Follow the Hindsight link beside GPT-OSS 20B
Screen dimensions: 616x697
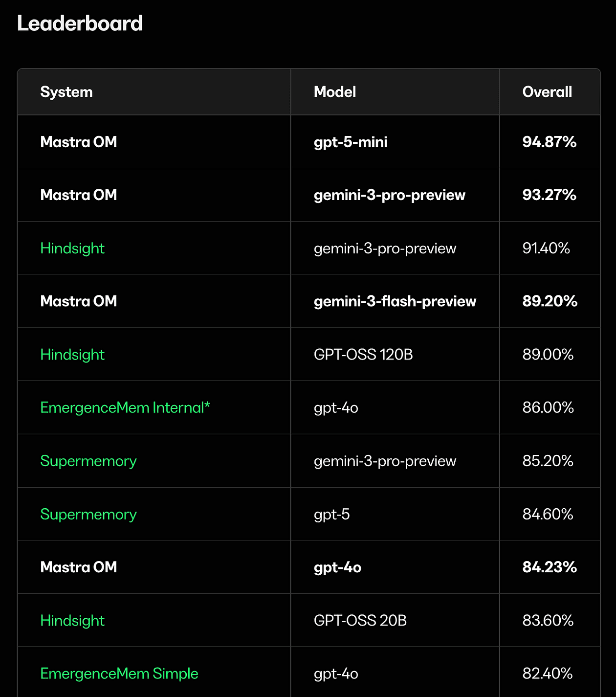(72, 621)
